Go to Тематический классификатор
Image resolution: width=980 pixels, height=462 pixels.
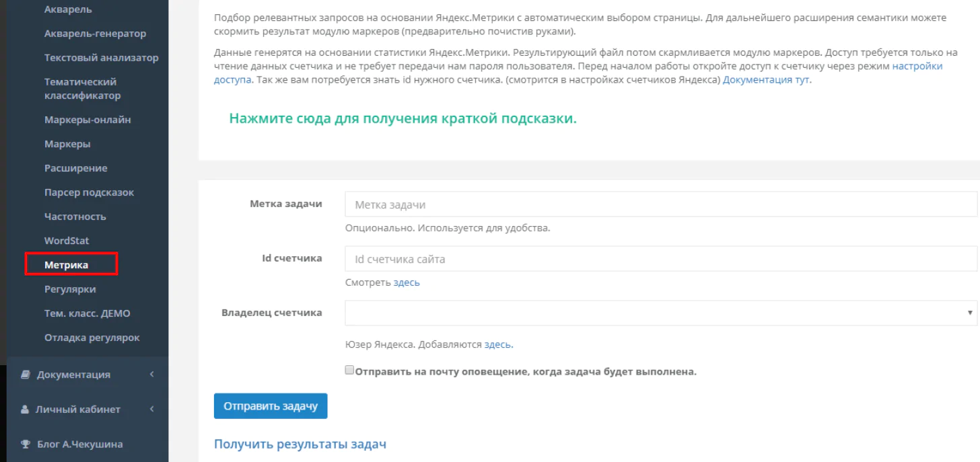[x=83, y=89]
